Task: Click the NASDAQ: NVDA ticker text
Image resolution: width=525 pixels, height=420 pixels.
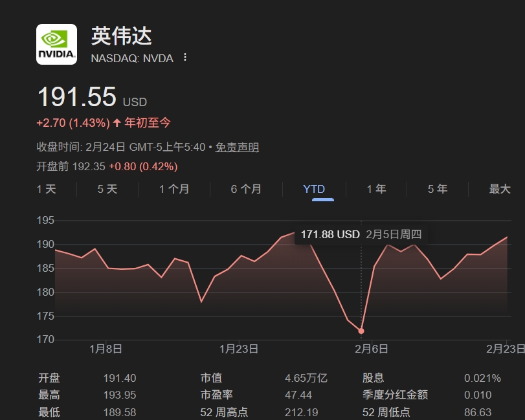Action: [132, 58]
